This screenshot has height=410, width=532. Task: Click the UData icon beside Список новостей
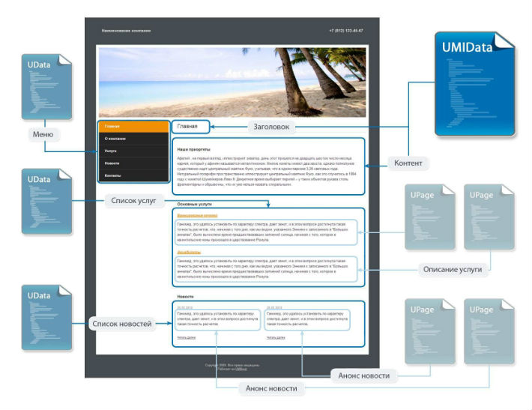coord(46,317)
